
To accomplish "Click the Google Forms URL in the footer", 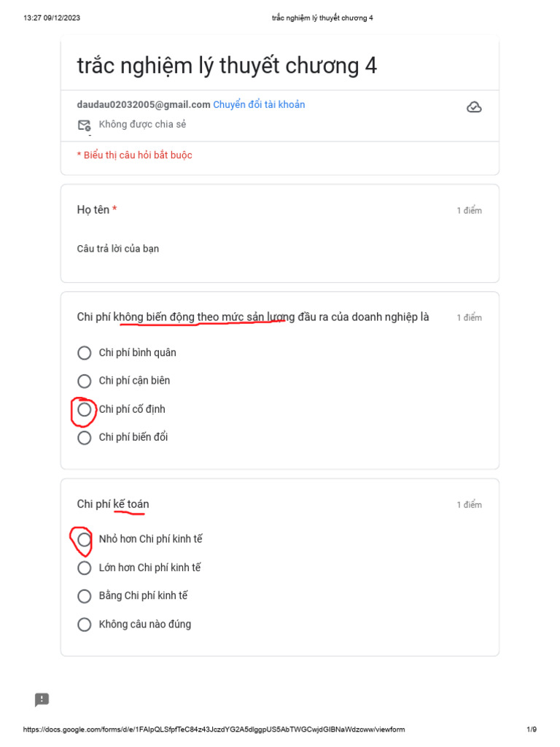I will tap(214, 729).
